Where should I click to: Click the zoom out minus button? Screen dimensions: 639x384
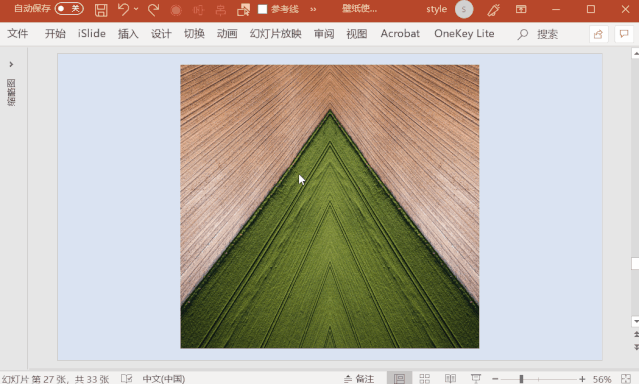(x=495, y=379)
